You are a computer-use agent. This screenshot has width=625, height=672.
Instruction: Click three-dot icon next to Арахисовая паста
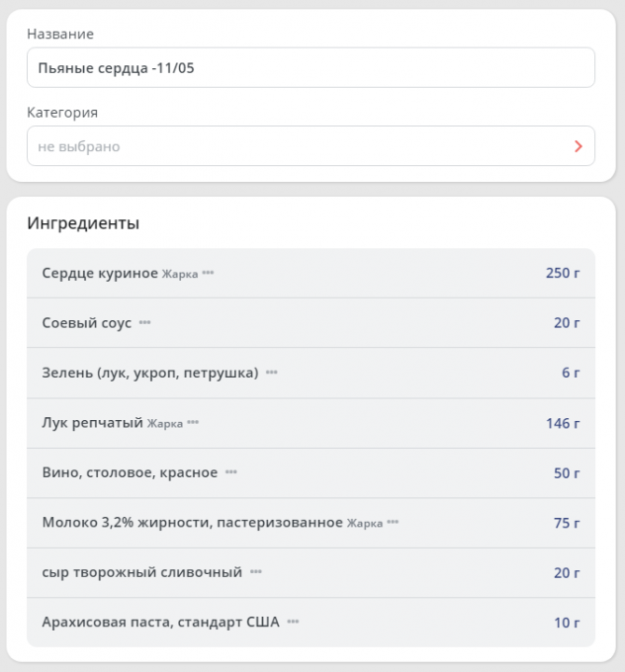[x=293, y=623]
